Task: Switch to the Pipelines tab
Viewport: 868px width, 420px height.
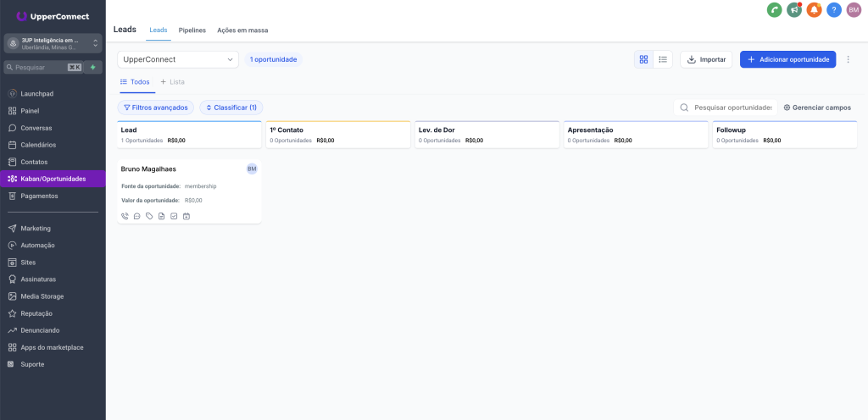Action: [x=192, y=30]
